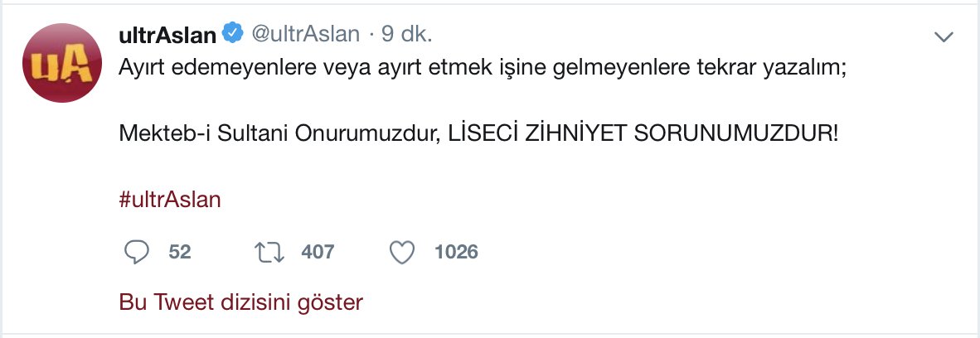Image resolution: width=980 pixels, height=338 pixels.
Task: Expand the tweet options chevron
Action: coord(944,36)
